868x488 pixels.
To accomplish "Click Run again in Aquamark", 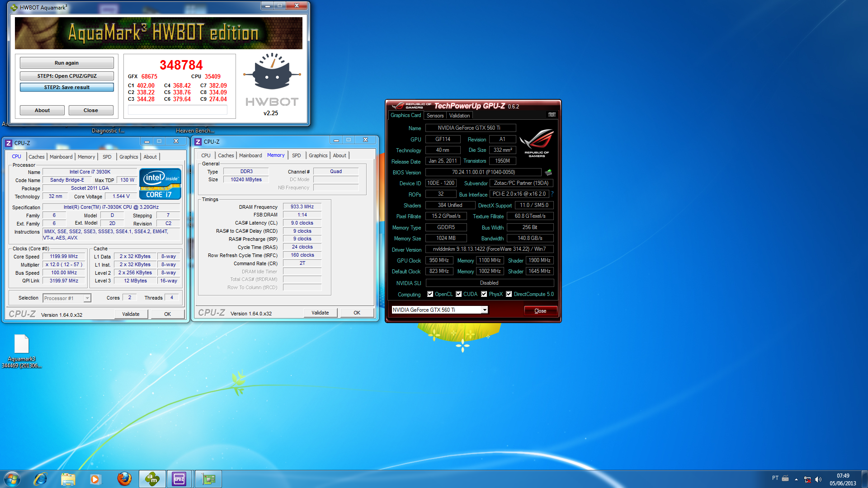I will pos(66,63).
